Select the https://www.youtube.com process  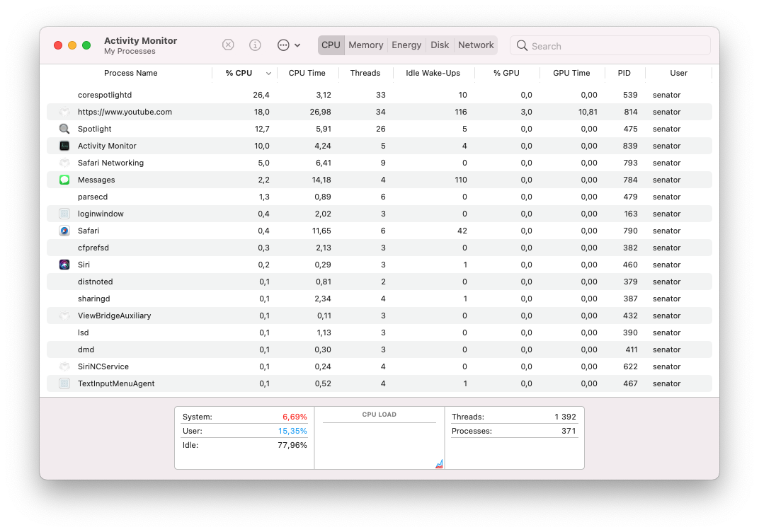(125, 112)
